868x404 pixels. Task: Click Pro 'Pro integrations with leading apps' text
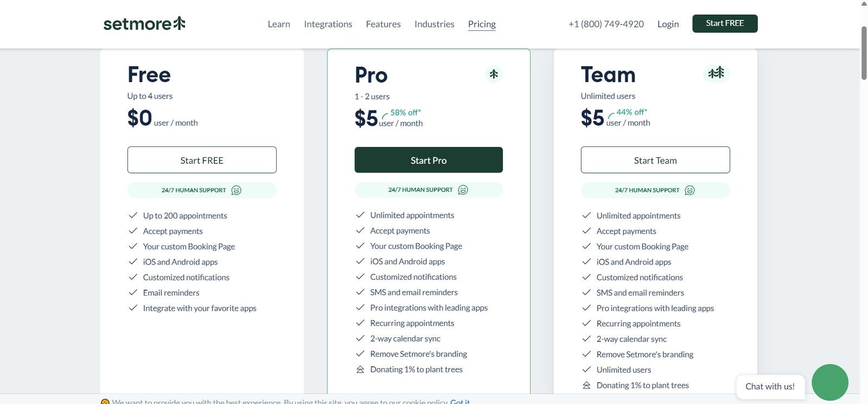click(x=429, y=307)
